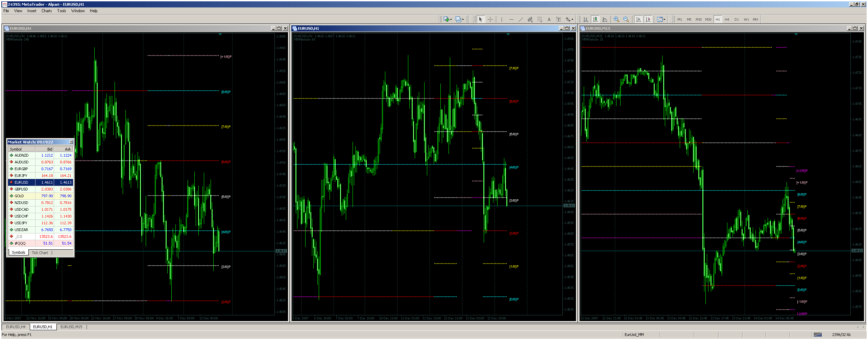Set timeframe to M15

698,19
